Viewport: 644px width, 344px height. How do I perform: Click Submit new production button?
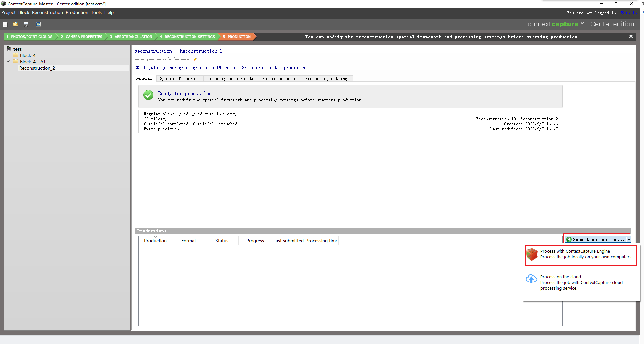tap(596, 239)
